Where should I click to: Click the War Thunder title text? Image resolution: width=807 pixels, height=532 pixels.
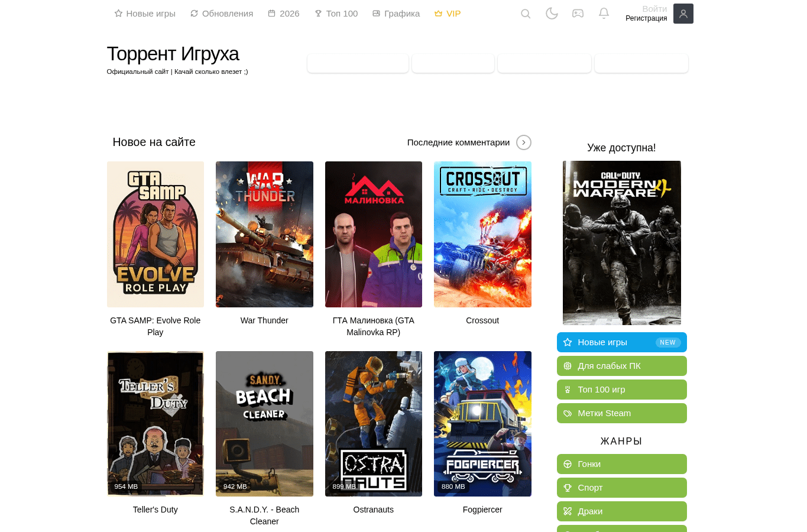click(264, 320)
